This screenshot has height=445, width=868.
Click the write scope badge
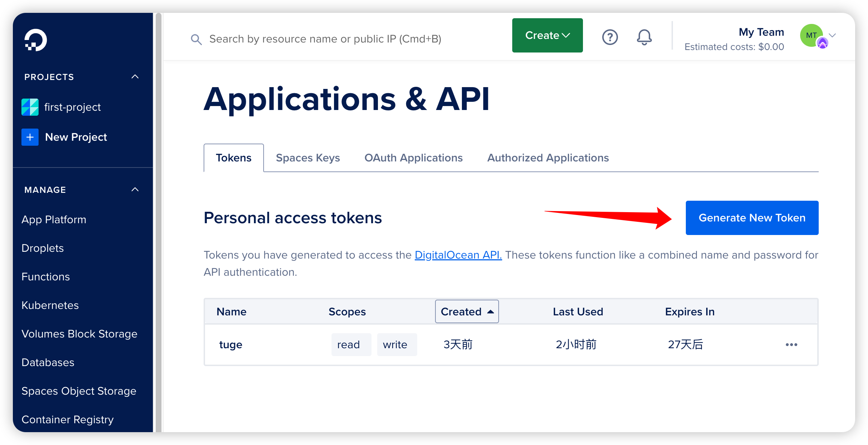pos(397,345)
